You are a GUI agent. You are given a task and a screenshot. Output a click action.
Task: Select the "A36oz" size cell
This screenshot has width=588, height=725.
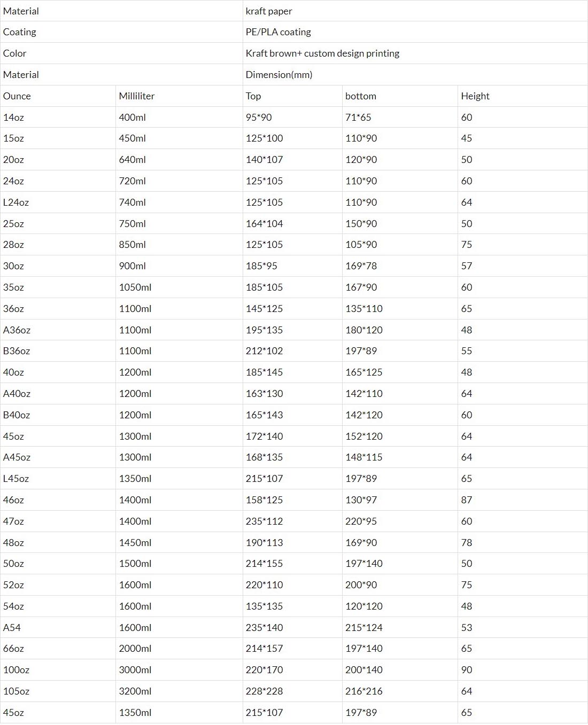pos(17,330)
